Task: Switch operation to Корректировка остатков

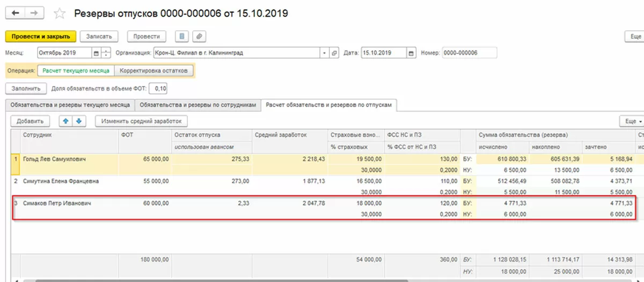Action: coord(153,70)
